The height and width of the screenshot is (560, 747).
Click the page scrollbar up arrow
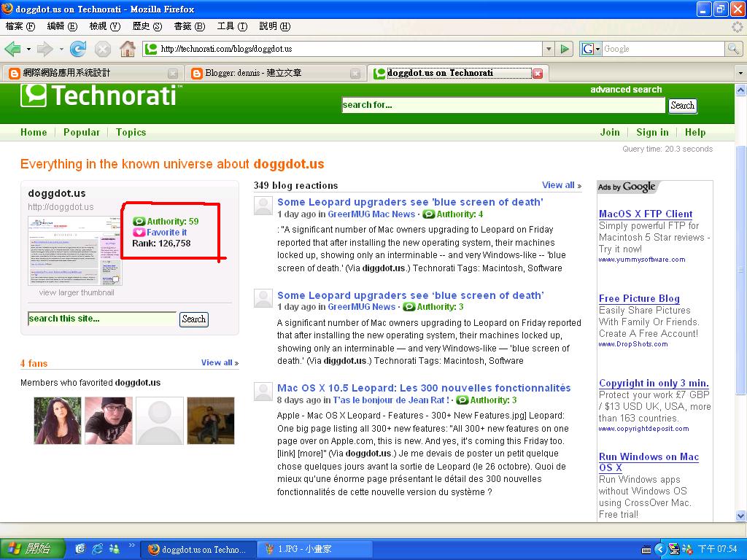741,89
